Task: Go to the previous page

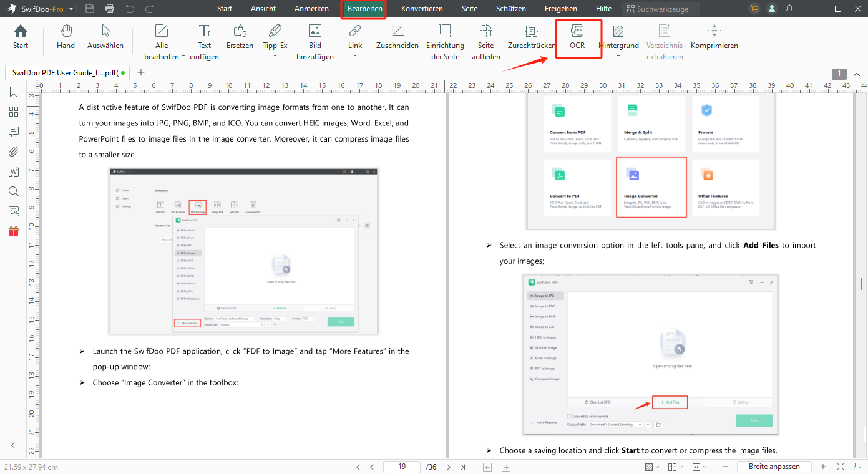Action: (372, 467)
